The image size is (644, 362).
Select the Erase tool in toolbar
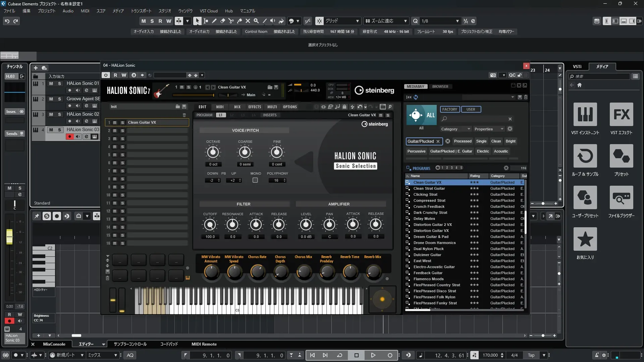pos(223,21)
